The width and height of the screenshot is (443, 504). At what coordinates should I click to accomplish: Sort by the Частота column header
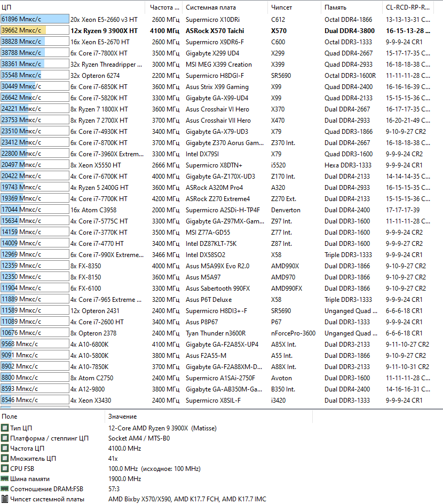click(x=164, y=7)
